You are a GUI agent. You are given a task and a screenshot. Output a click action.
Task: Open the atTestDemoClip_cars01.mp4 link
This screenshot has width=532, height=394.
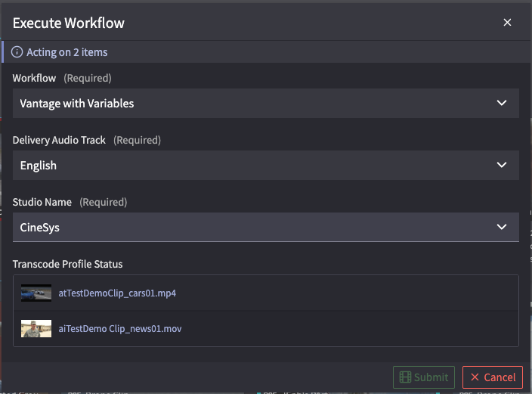pyautogui.click(x=117, y=293)
